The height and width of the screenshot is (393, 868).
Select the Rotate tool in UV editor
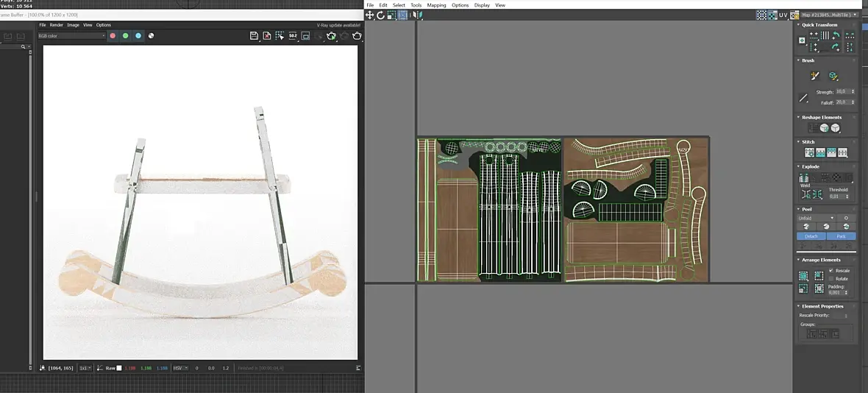coord(381,15)
